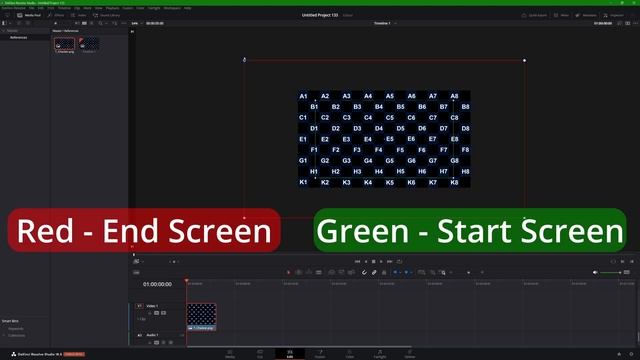Image resolution: width=640 pixels, height=360 pixels.
Task: Toggle Auto Select on Audio 1 track
Action: point(156,342)
